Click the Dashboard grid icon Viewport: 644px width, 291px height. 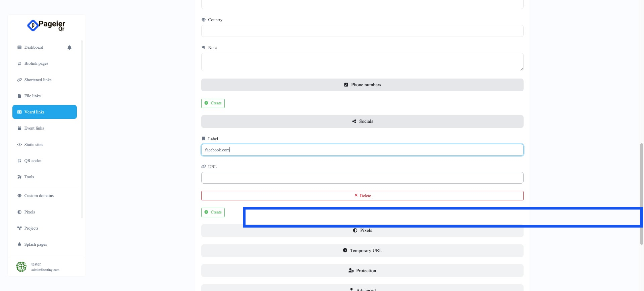19,47
